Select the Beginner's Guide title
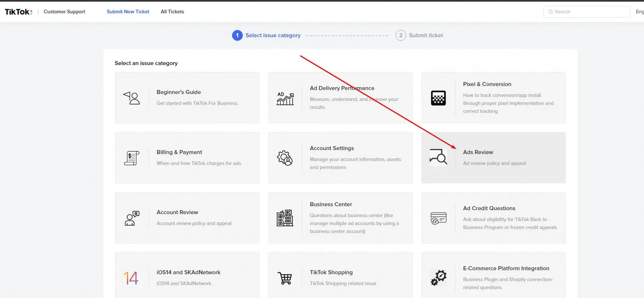Image resolution: width=644 pixels, height=298 pixels. [178, 92]
